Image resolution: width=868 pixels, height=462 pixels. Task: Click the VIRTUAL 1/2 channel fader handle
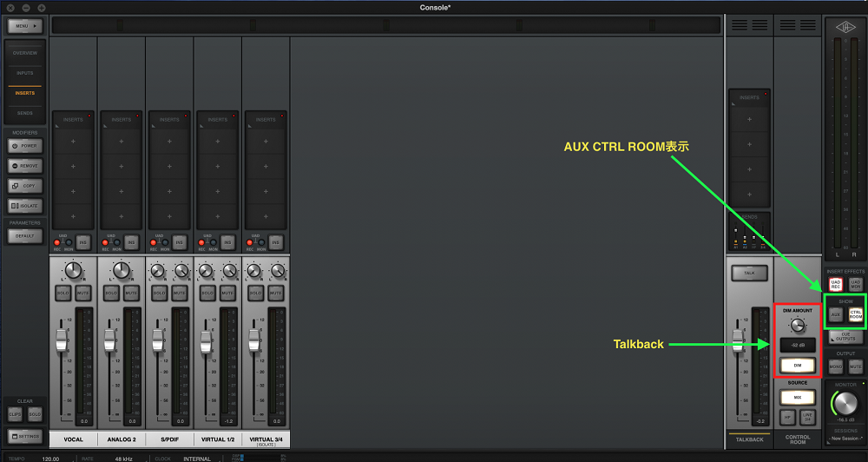coord(206,341)
